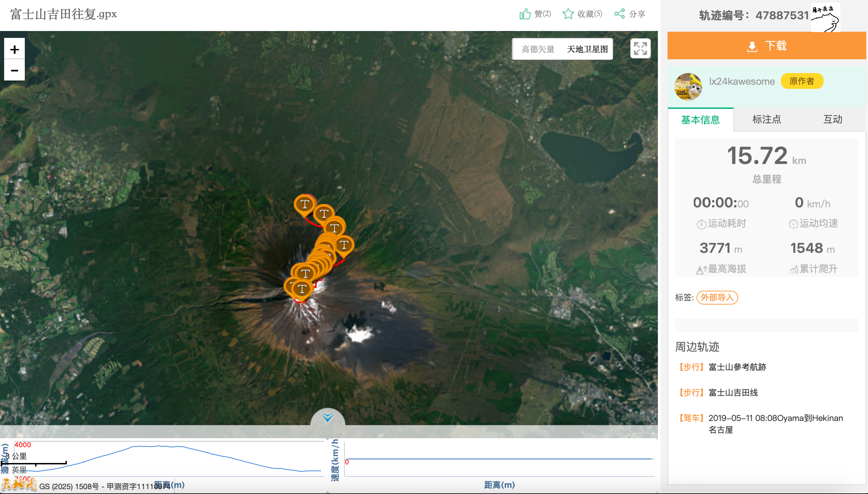Open the 标注点 tab

[766, 120]
